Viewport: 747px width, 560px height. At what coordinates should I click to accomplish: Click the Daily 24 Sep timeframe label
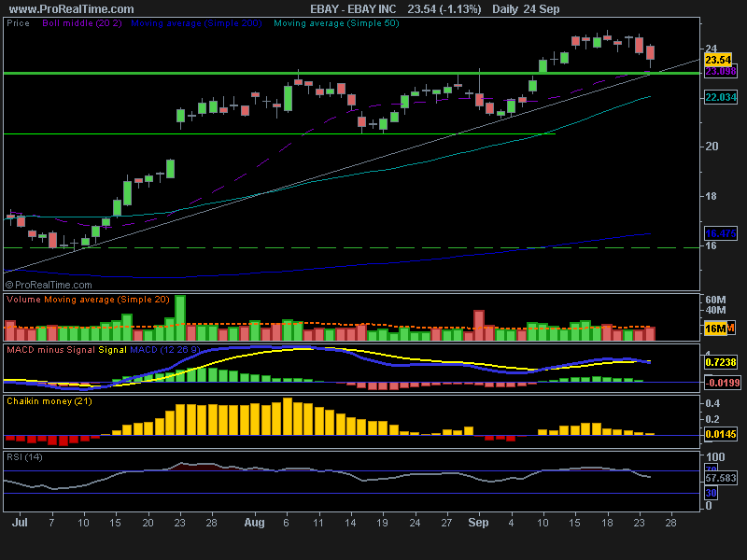[526, 9]
